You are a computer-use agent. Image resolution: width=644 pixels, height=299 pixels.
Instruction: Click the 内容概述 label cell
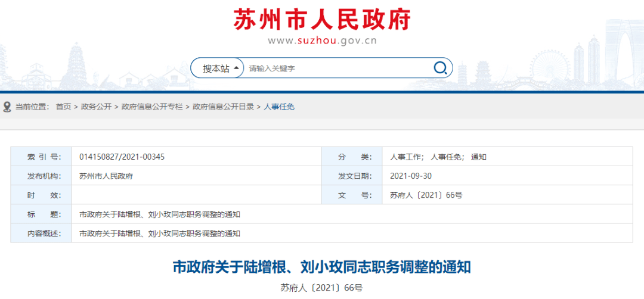point(41,233)
